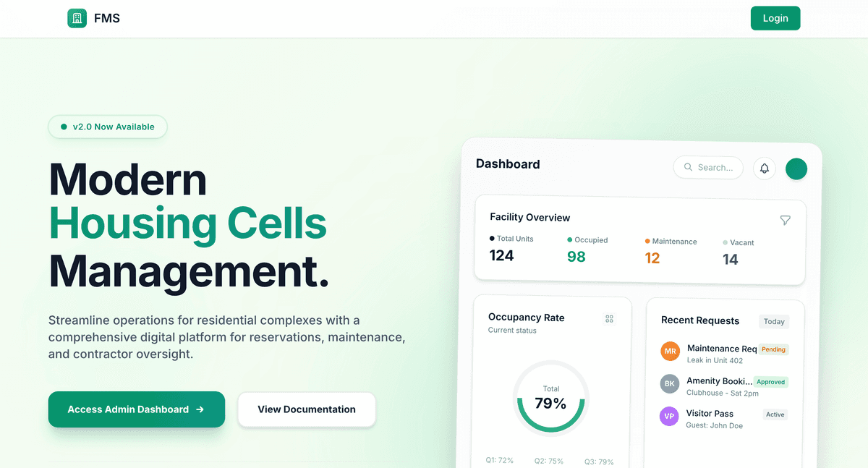
Task: Click the Pending status badge
Action: [773, 349]
